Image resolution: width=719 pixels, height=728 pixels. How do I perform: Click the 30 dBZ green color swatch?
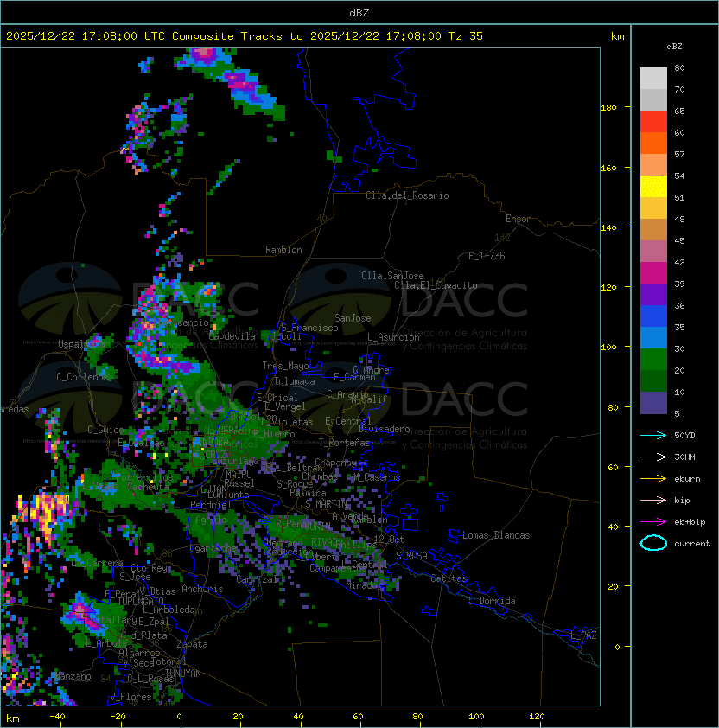coord(653,360)
